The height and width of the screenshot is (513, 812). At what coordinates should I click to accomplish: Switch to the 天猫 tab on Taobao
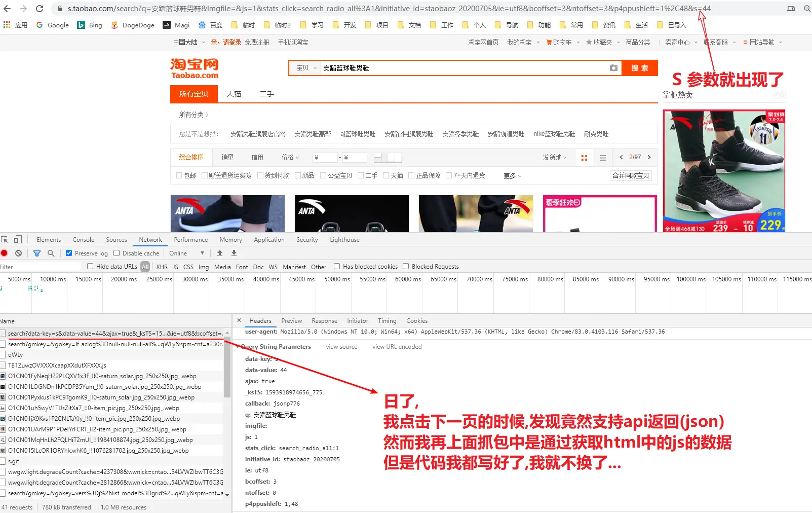234,94
